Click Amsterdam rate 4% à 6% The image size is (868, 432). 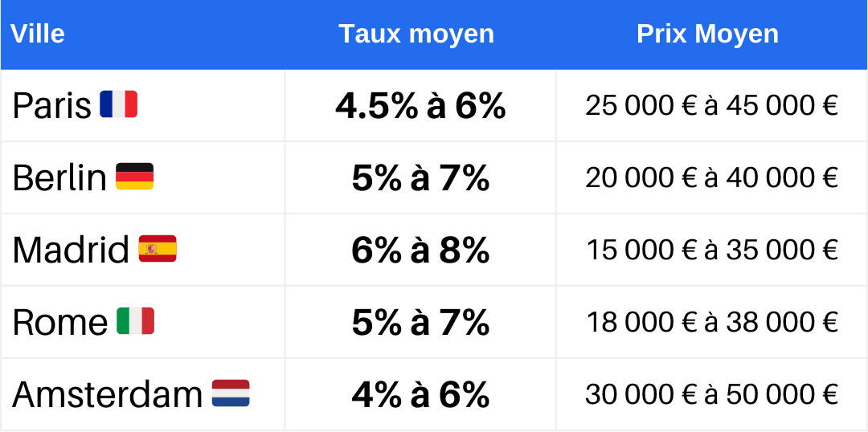420,395
